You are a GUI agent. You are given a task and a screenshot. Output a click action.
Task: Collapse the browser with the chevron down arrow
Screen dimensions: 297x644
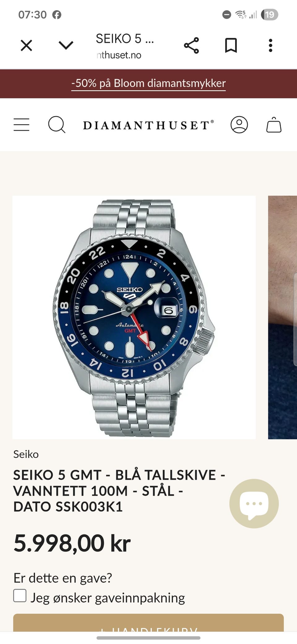click(x=66, y=46)
